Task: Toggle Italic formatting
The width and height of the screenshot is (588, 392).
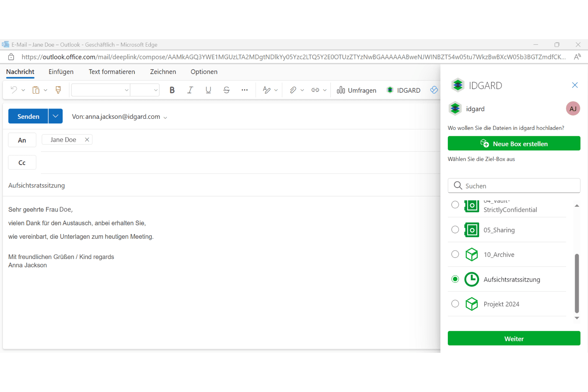Action: [x=190, y=90]
